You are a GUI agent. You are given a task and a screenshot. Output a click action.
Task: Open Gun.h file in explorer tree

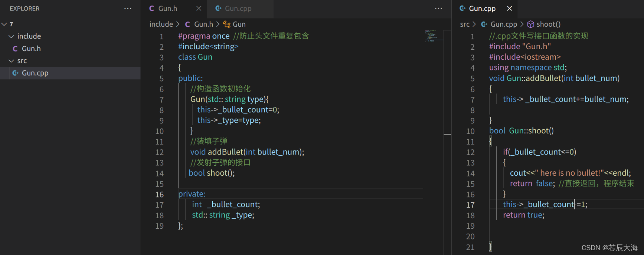[x=70, y=49]
